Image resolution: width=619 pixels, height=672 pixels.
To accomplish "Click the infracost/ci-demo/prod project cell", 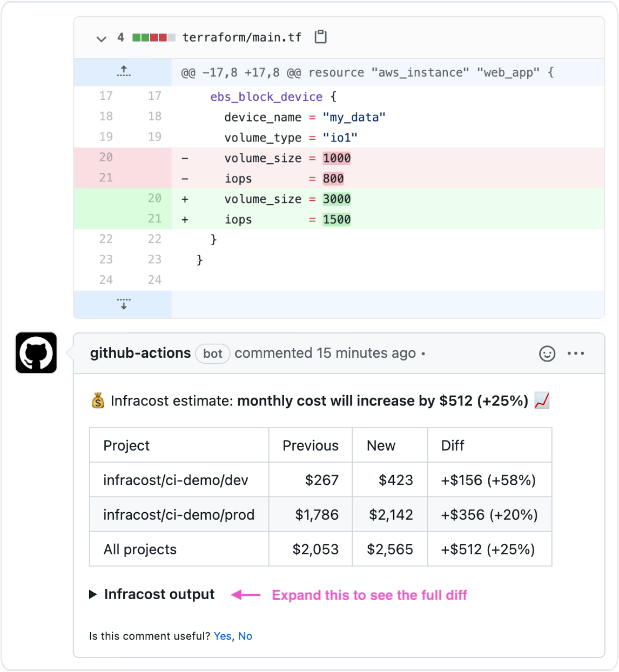I will click(x=179, y=514).
